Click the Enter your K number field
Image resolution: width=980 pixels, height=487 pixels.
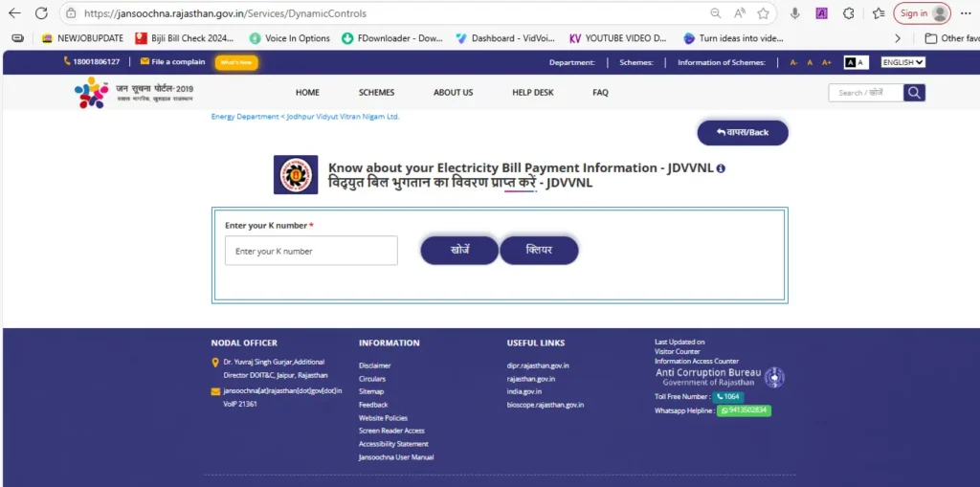pyautogui.click(x=311, y=251)
